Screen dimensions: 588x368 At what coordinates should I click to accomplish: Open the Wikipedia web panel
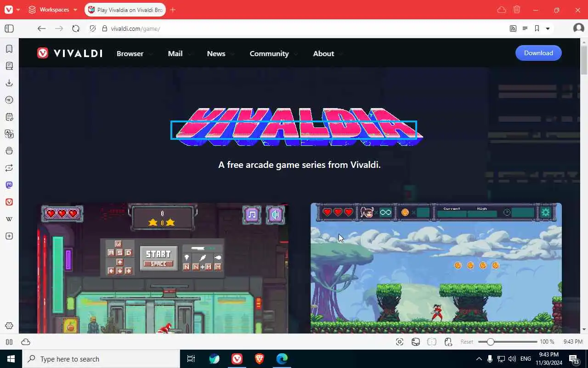click(x=9, y=219)
